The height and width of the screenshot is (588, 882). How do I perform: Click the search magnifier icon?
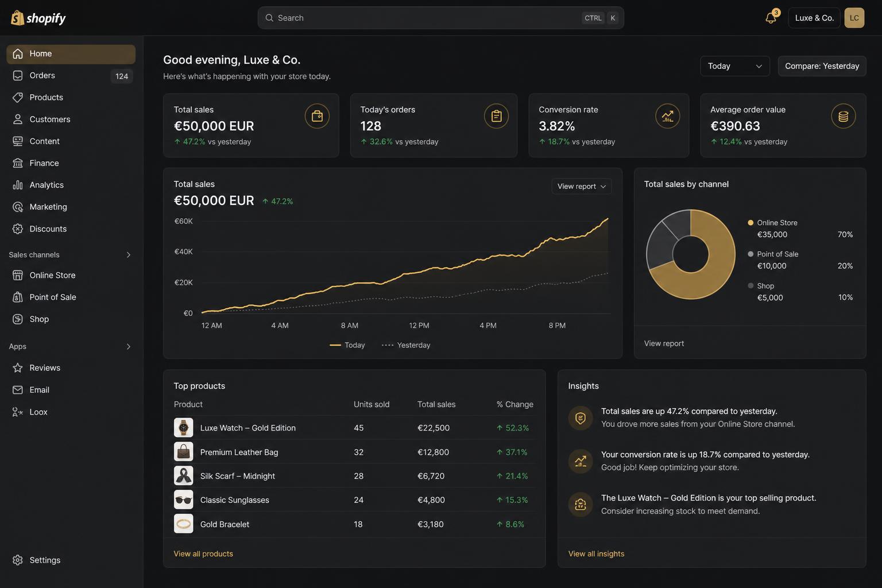click(269, 18)
